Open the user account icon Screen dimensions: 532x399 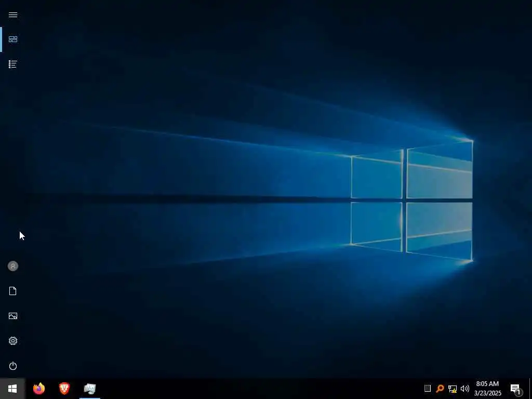point(13,266)
